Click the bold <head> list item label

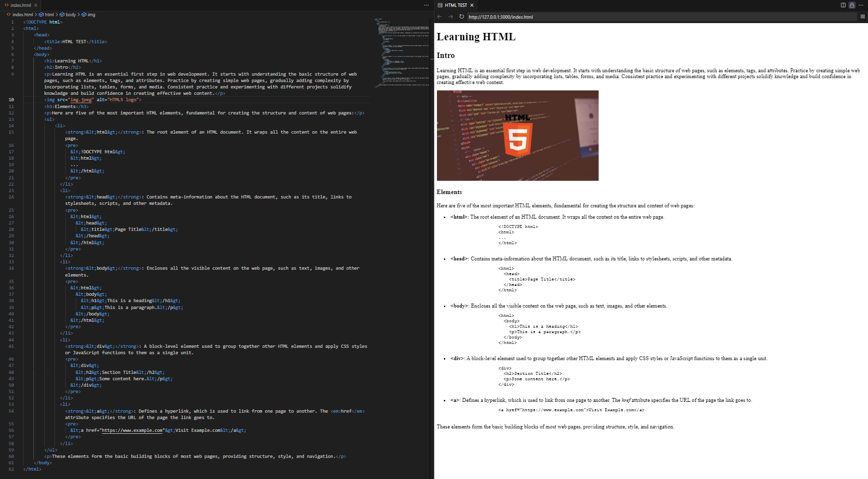click(x=460, y=259)
